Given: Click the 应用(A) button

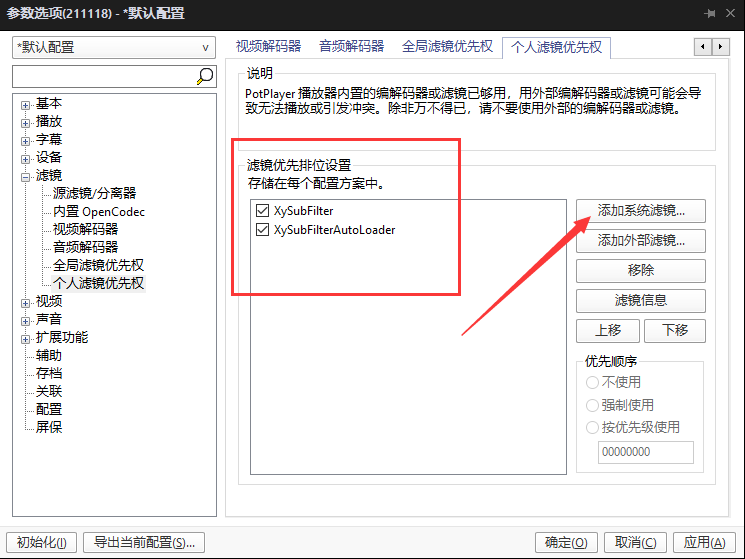Looking at the screenshot, I should tap(704, 542).
